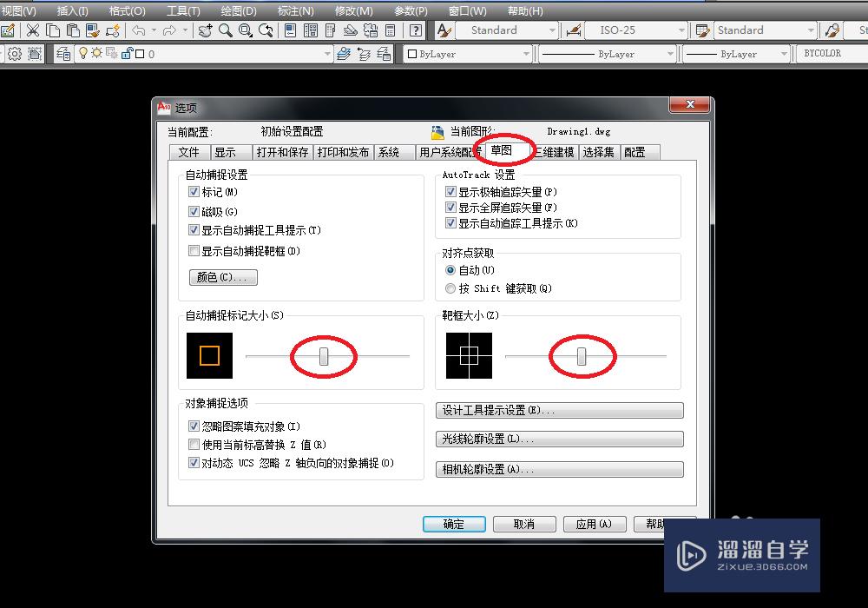
Task: Uncheck the 磁吸(G) magnet checkbox
Action: [194, 212]
